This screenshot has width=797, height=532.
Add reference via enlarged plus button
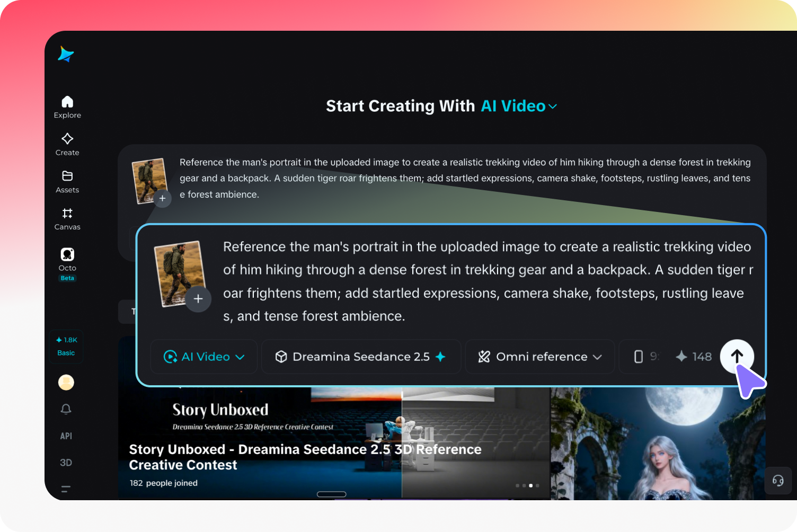(198, 299)
